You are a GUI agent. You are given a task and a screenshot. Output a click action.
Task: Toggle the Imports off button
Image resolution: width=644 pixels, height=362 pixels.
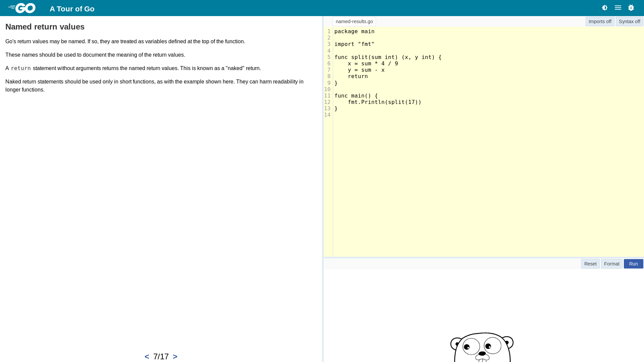coord(600,21)
